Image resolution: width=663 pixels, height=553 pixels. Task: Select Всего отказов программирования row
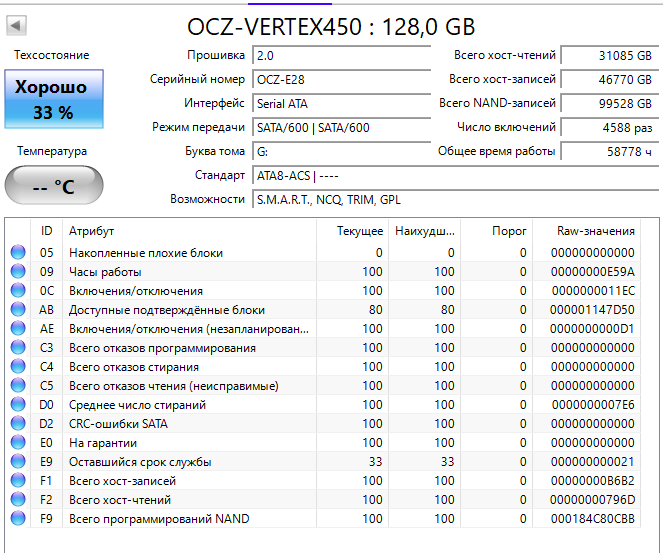click(323, 348)
